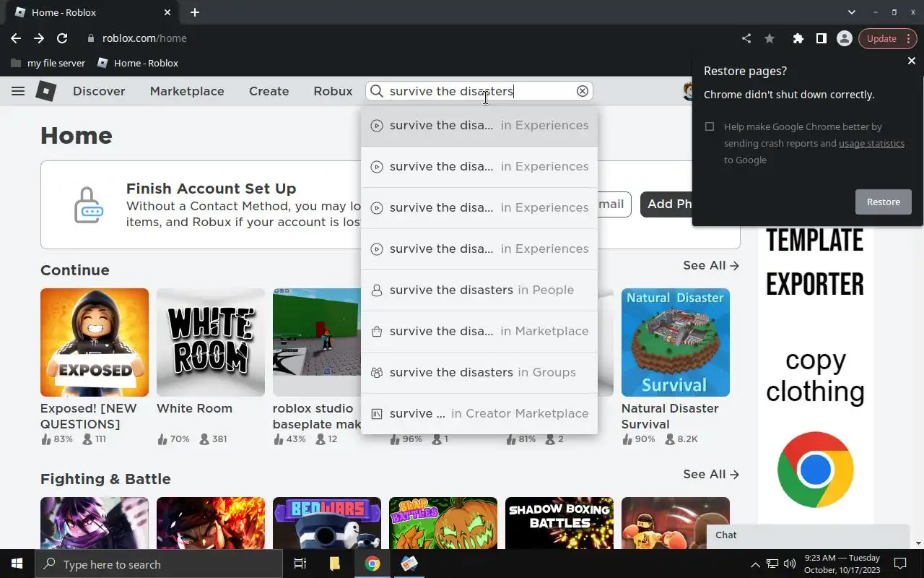Click the search magnifier icon
Viewport: 924px width, 578px height.
[377, 91]
